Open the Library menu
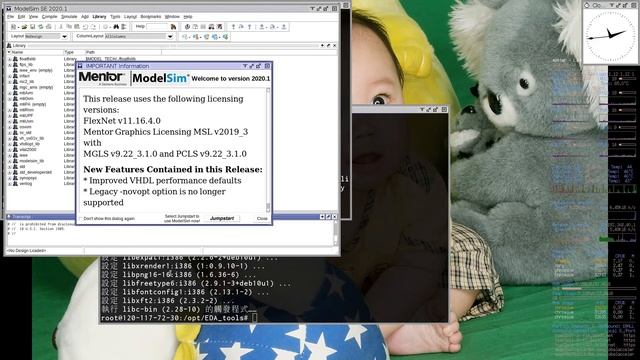Viewport: 640px width, 360px height. pos(99,17)
